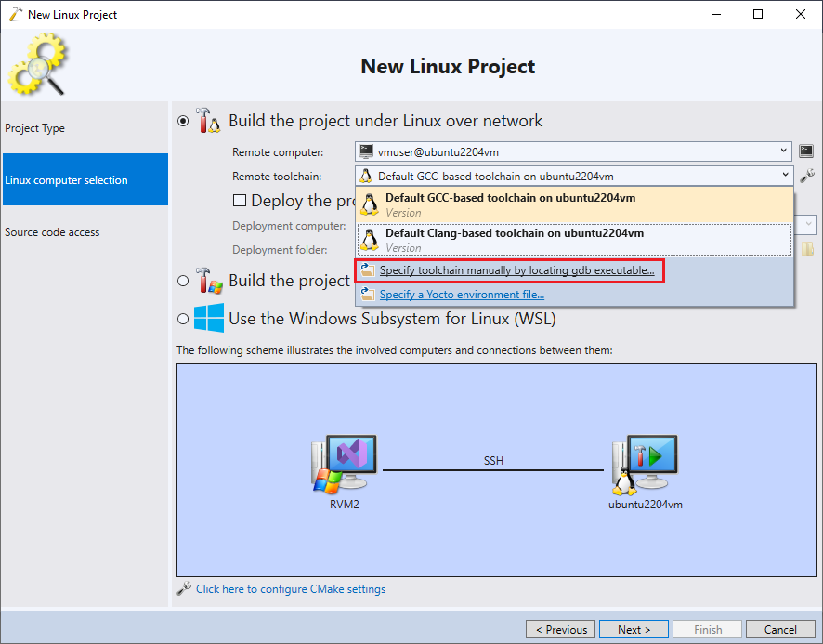The width and height of the screenshot is (823, 644).
Task: Continue with the Next button
Action: coord(634,629)
